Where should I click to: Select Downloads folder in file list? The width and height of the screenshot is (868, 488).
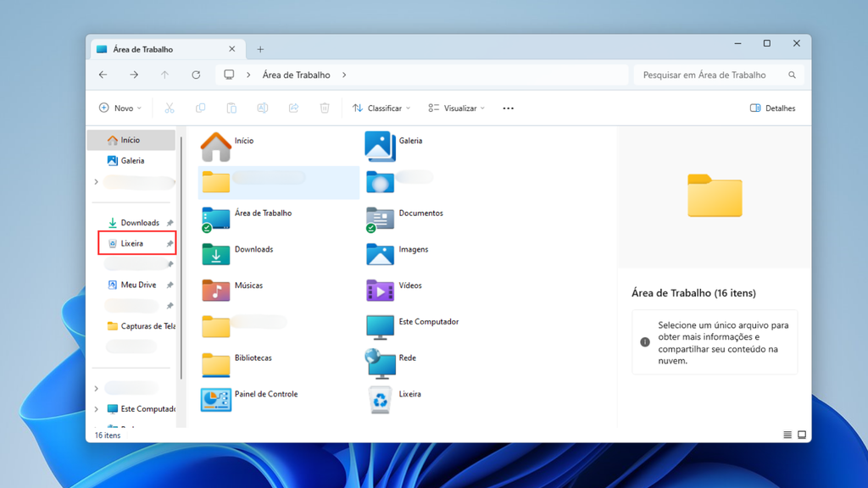click(x=237, y=254)
